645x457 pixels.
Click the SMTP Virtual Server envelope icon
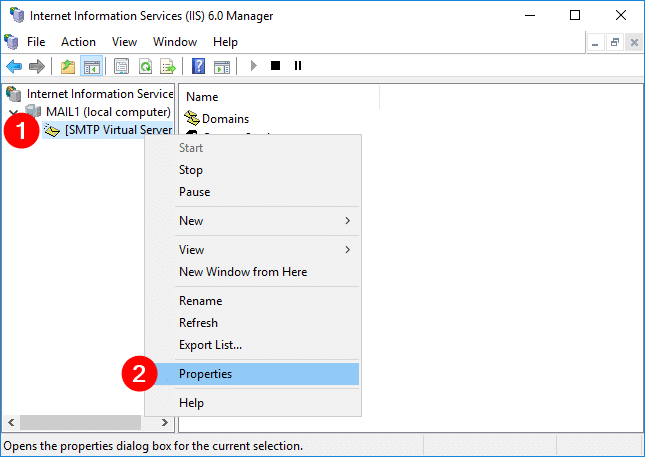point(52,130)
